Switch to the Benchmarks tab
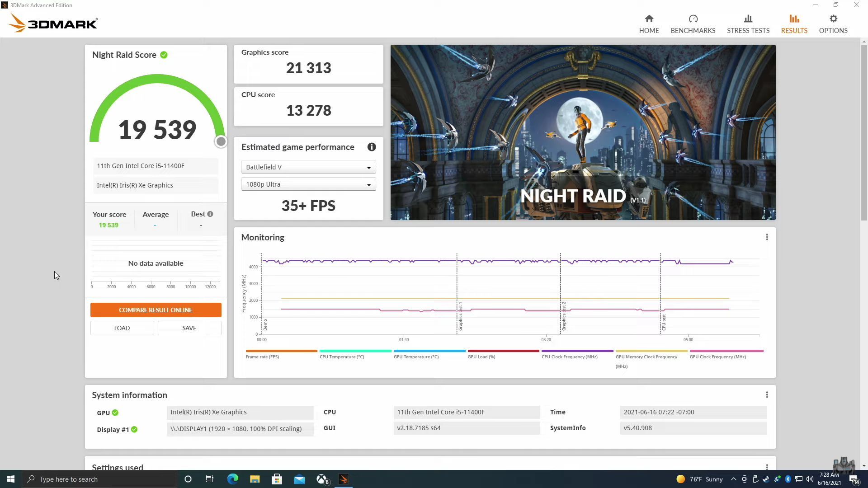 pos(693,24)
